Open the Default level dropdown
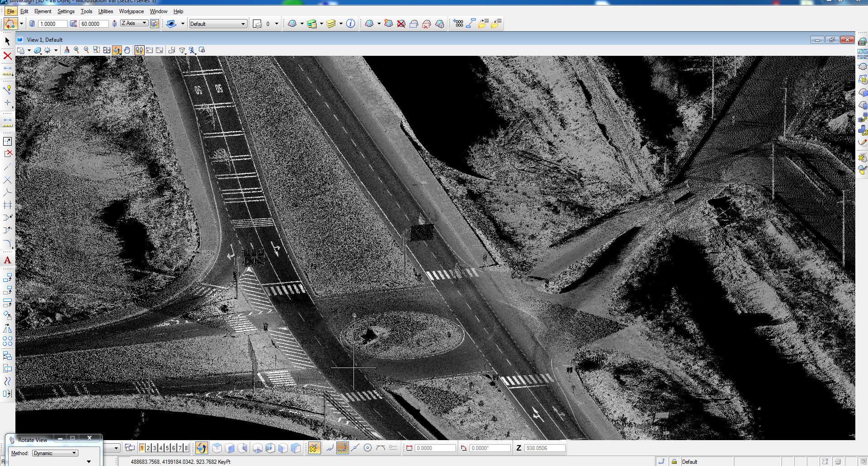868x466 pixels. (218, 24)
